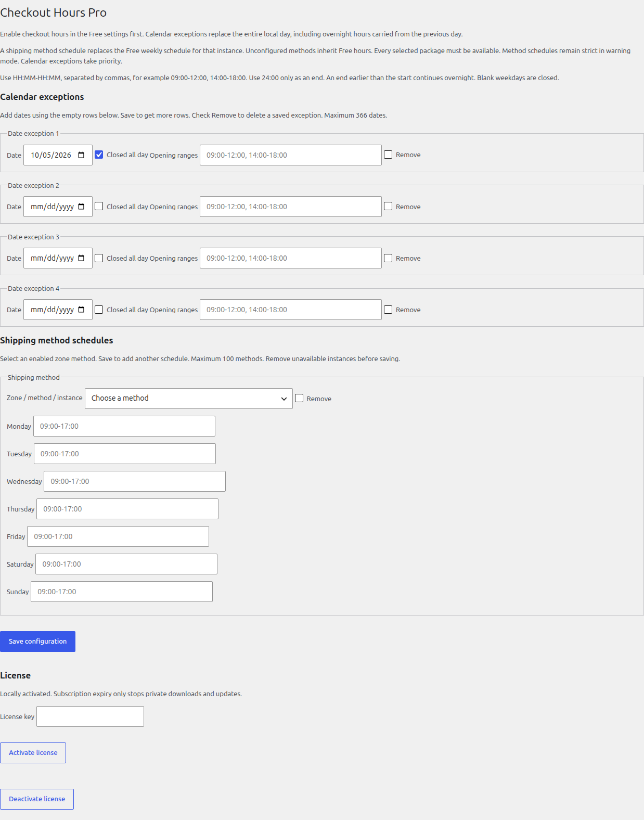644x820 pixels.
Task: Click the Date exception 1 legend
Action: tap(33, 133)
